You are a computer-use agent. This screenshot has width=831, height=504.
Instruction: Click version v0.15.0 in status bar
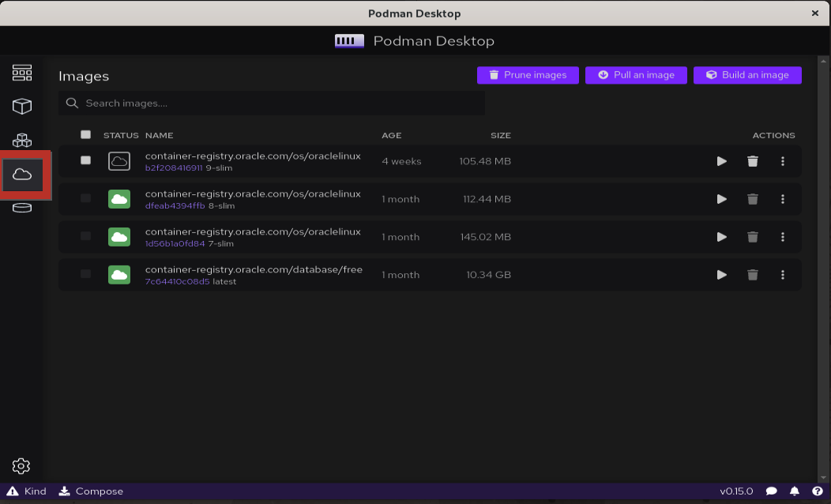click(736, 491)
